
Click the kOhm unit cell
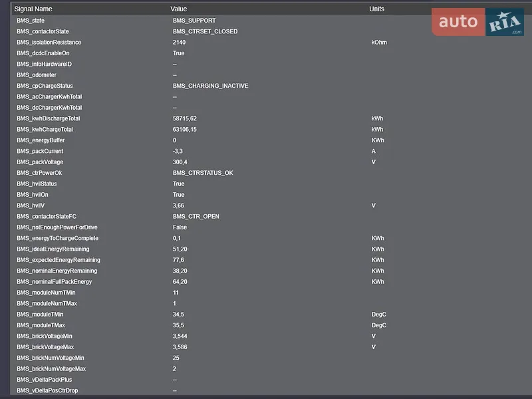[x=379, y=43]
